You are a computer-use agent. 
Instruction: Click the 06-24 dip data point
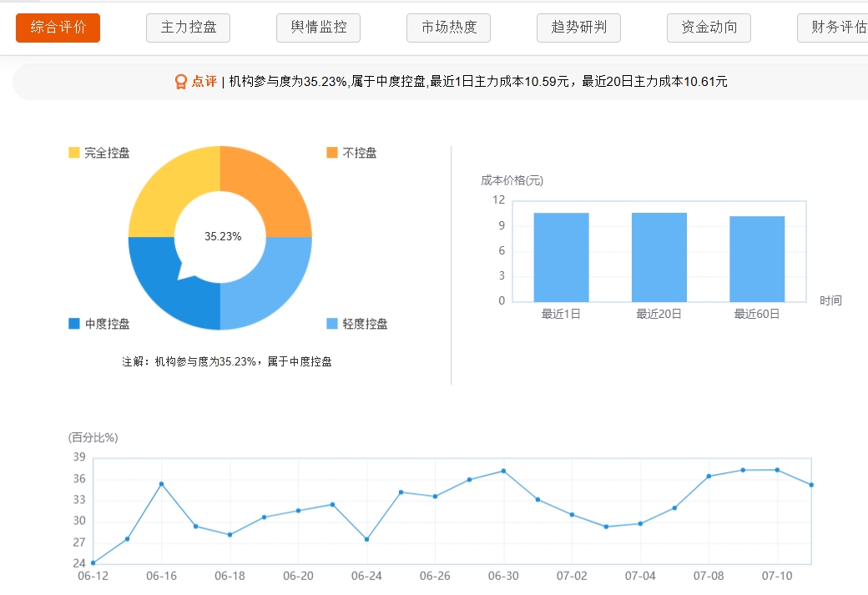click(366, 539)
